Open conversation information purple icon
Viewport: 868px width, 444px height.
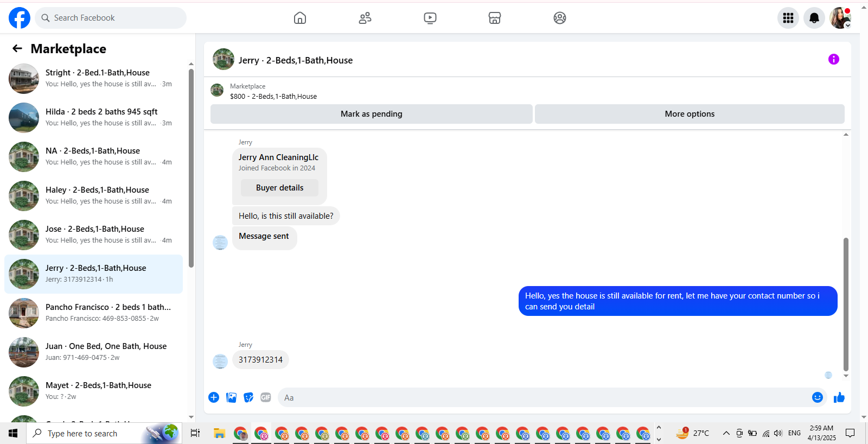click(834, 59)
